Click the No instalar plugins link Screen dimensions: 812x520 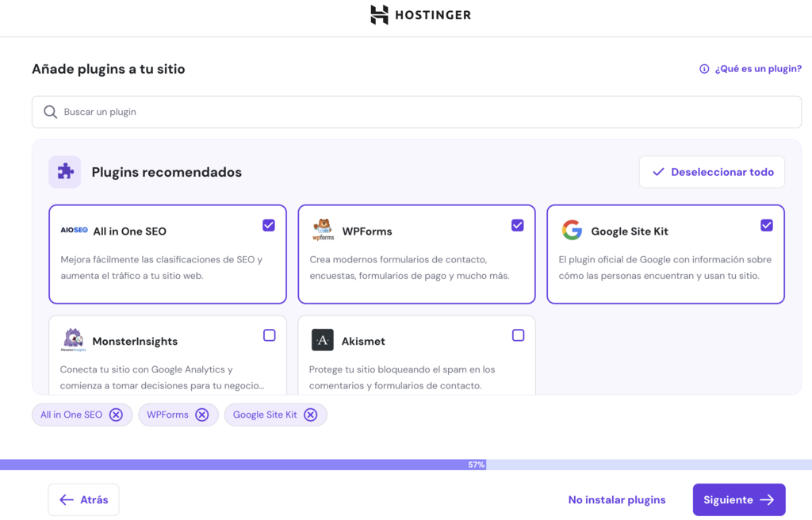(x=616, y=499)
